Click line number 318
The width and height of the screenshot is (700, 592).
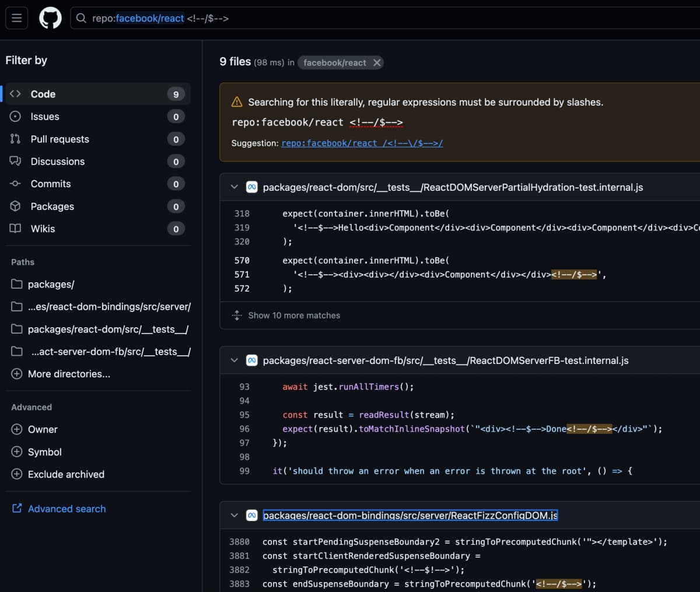[242, 213]
